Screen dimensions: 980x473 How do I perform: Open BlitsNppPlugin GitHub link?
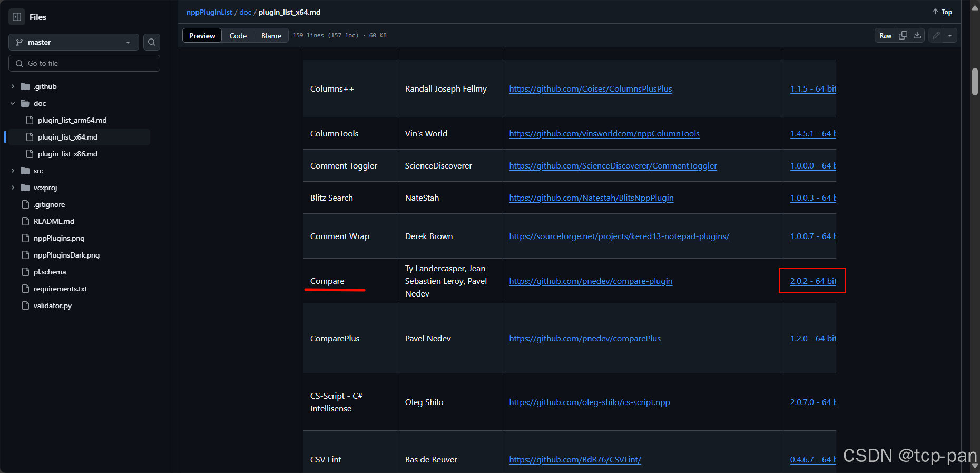click(x=592, y=198)
